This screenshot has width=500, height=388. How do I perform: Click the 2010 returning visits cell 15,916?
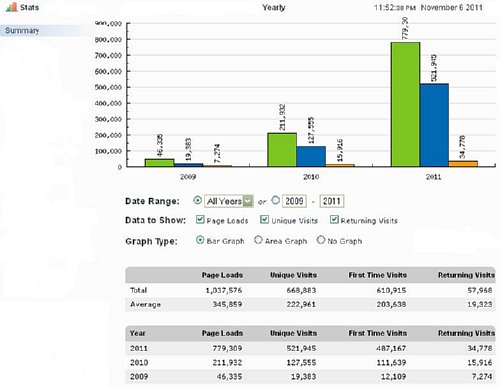coord(480,363)
